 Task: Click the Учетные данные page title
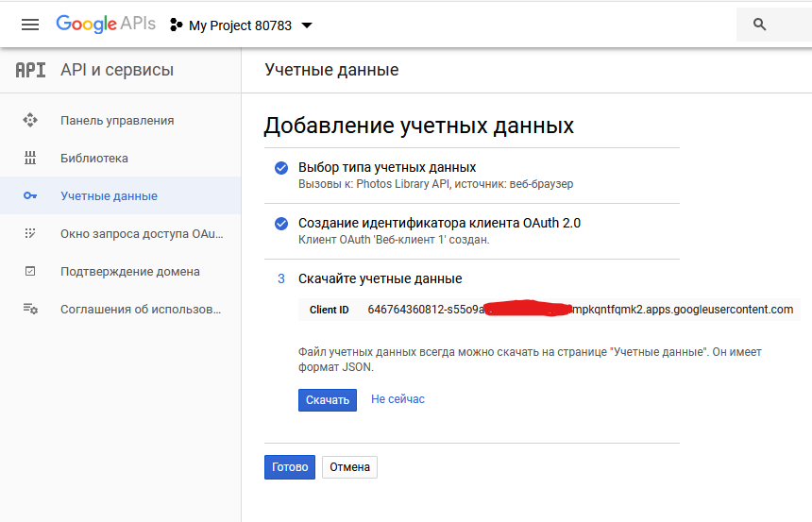tap(332, 70)
